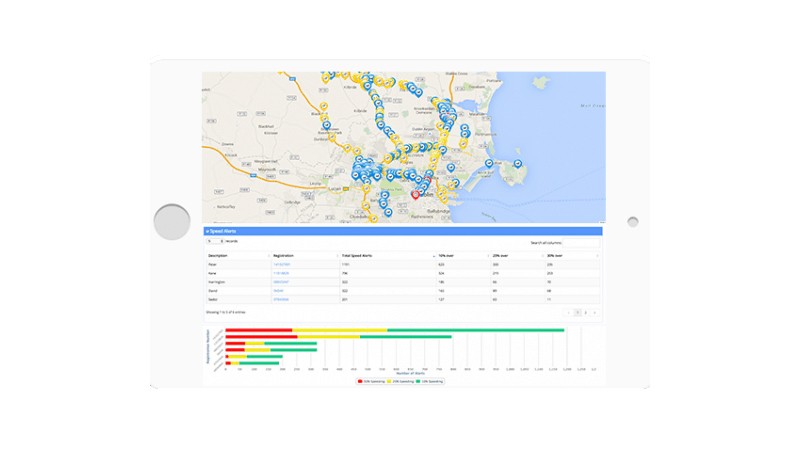Select page 1 in table pagination
The height and width of the screenshot is (450, 800).
(576, 313)
